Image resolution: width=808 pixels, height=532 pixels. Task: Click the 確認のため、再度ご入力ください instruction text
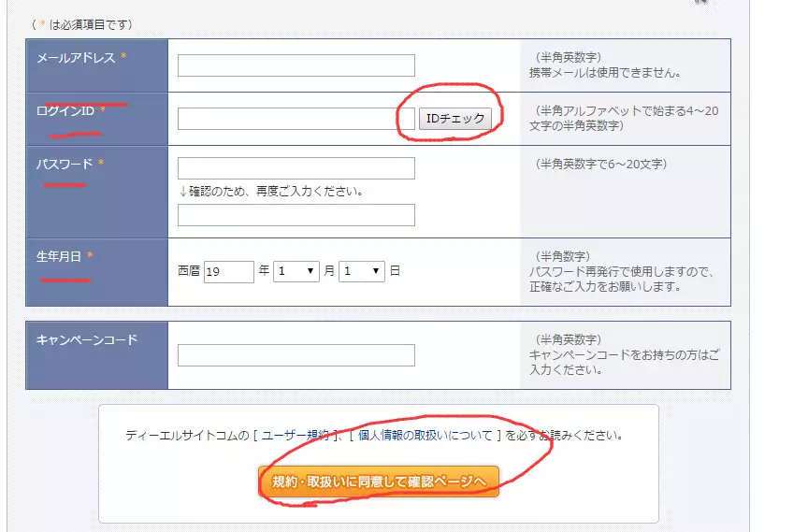click(x=270, y=192)
